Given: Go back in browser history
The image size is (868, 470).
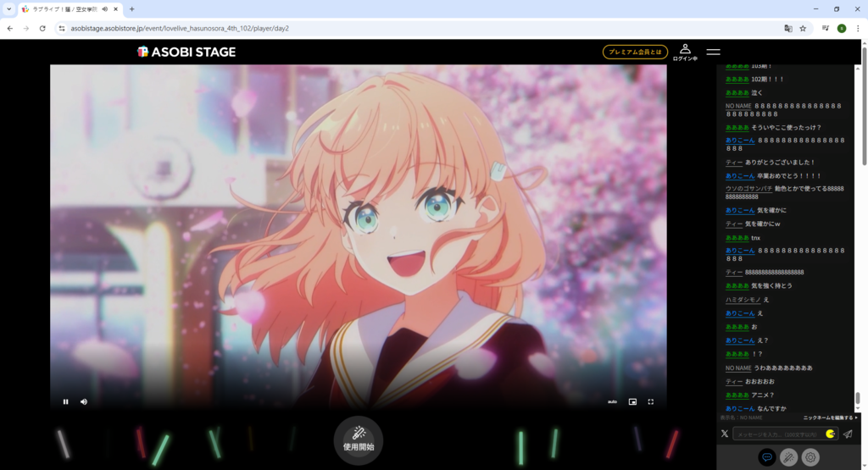Looking at the screenshot, I should [10, 28].
